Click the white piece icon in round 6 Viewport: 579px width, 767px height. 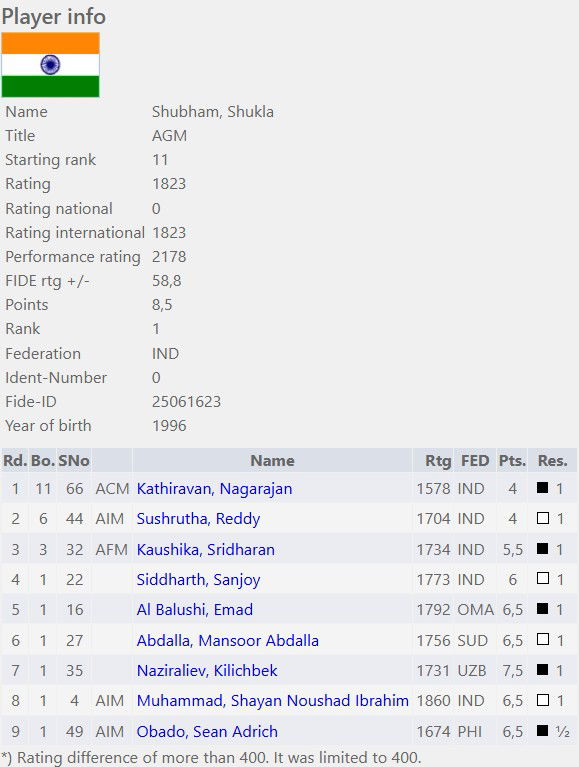click(x=542, y=639)
